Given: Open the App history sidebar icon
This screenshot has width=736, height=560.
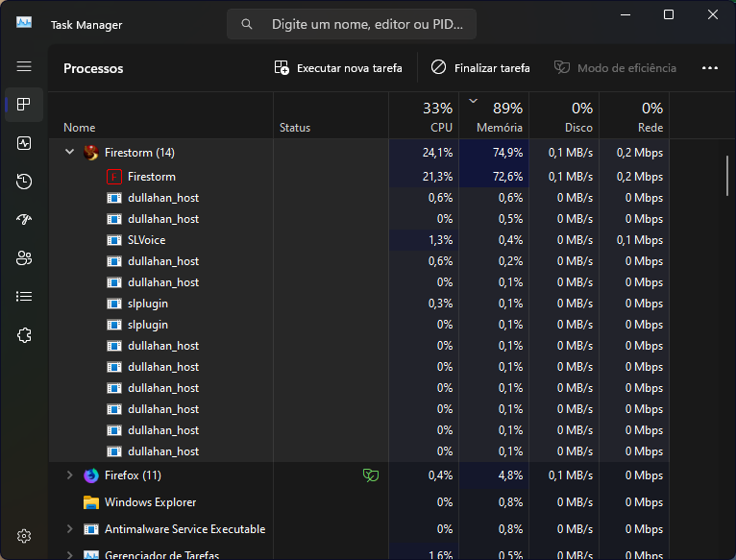Looking at the screenshot, I should [x=24, y=182].
